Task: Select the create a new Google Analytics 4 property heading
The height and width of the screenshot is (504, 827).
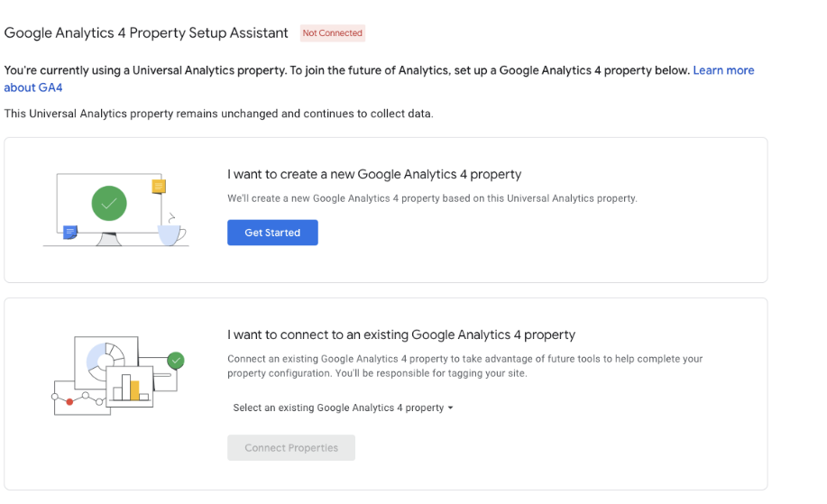Action: [x=374, y=175]
